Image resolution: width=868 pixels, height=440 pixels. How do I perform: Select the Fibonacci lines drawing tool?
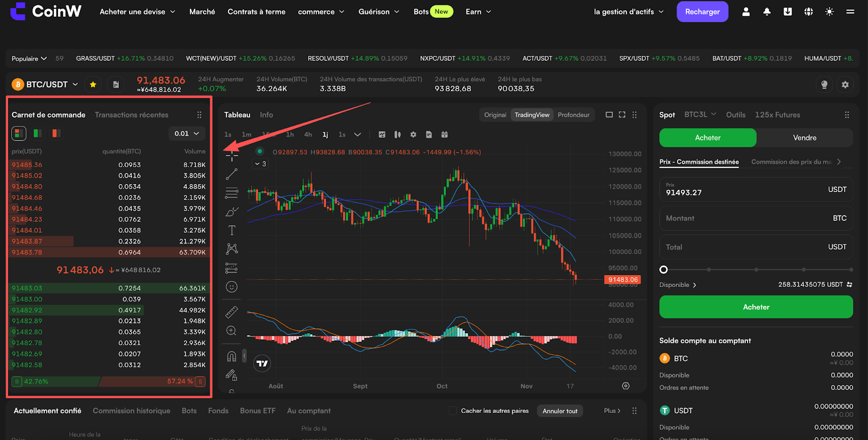point(232,193)
